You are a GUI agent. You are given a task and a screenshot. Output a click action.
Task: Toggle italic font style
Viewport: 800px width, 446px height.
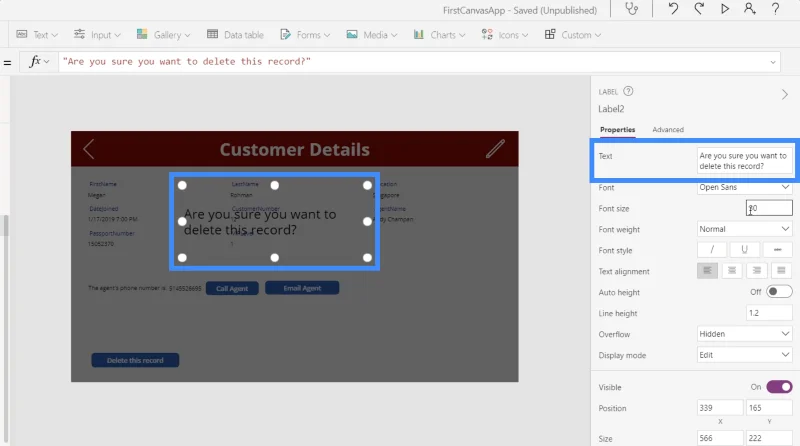pos(712,250)
